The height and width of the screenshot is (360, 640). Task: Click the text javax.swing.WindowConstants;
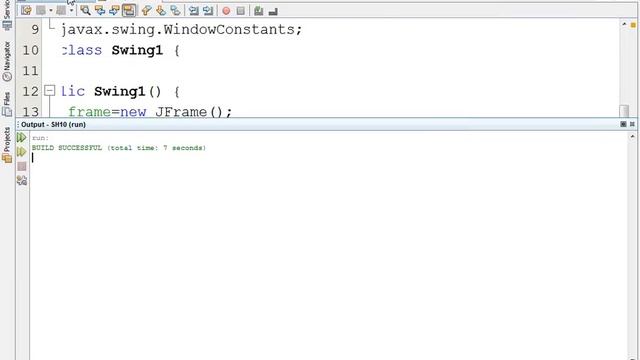click(x=181, y=30)
